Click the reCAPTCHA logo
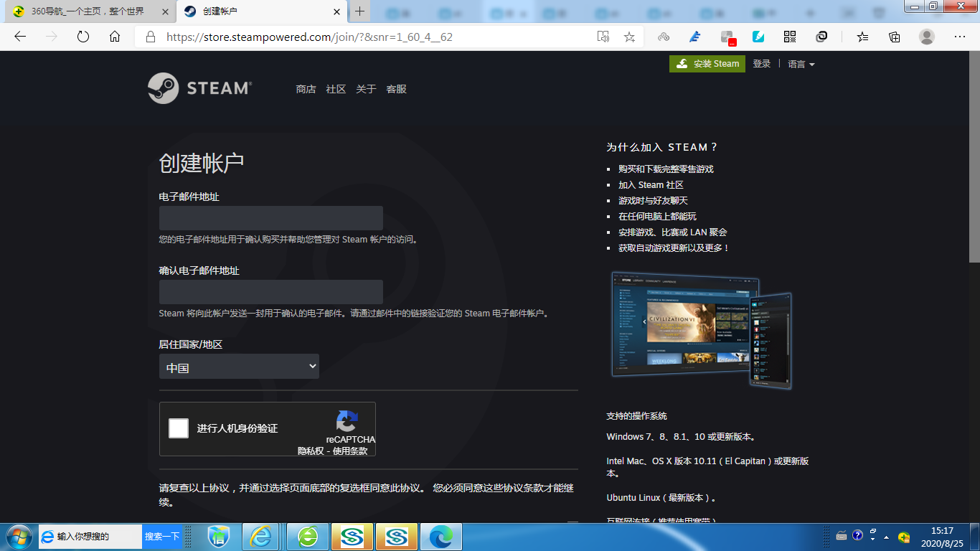The image size is (980, 551). [347, 422]
